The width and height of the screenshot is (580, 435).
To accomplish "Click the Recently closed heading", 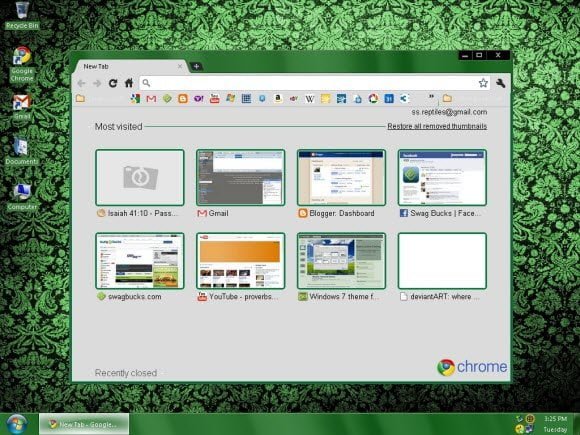I will coord(126,373).
